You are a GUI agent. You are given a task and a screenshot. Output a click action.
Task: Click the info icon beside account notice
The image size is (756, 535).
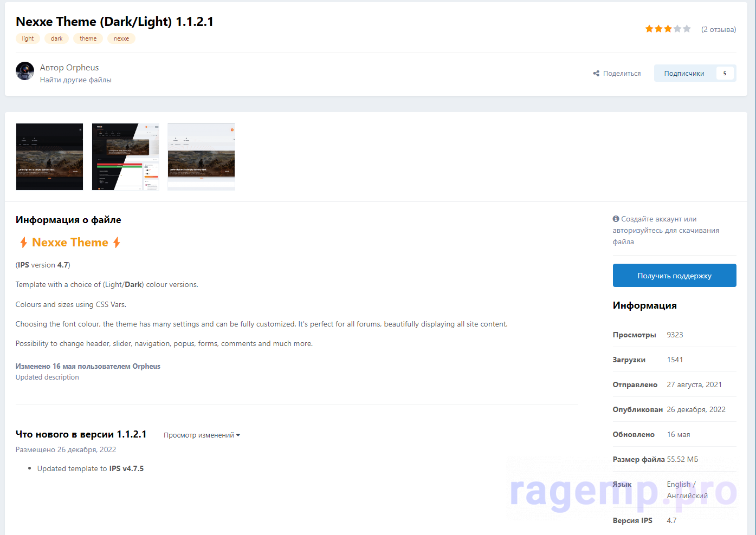[616, 219]
